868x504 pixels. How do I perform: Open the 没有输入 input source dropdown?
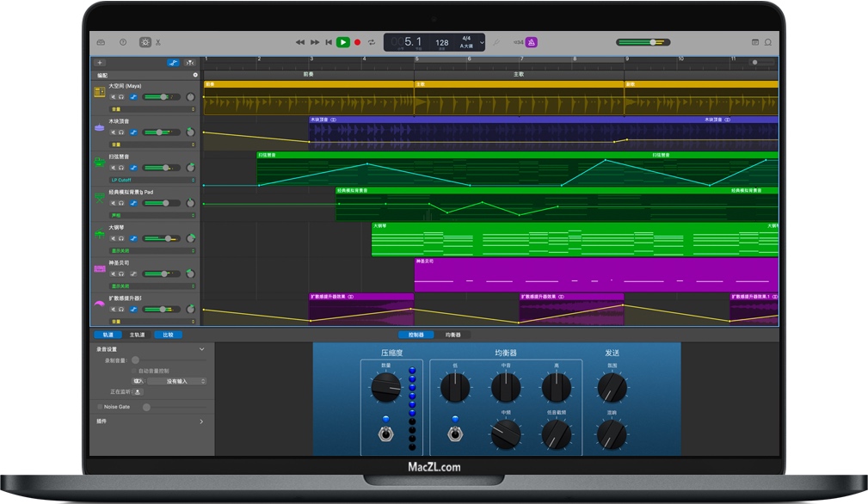coord(175,381)
